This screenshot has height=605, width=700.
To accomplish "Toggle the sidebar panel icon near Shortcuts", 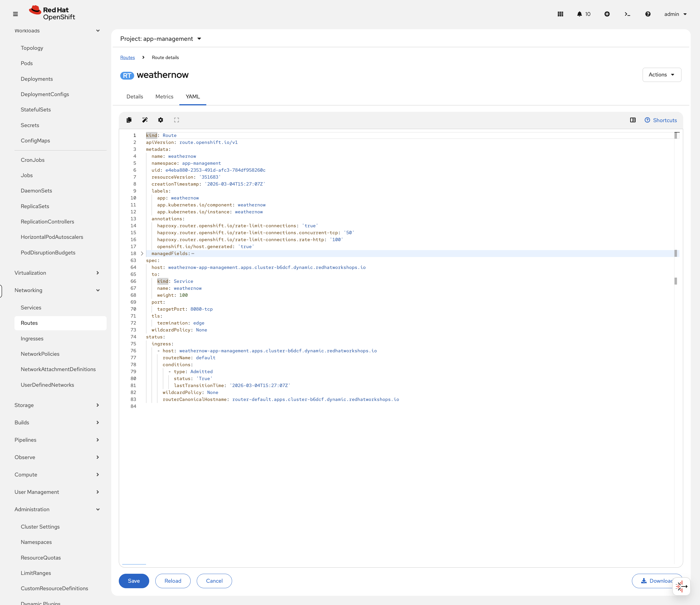I will [x=632, y=120].
